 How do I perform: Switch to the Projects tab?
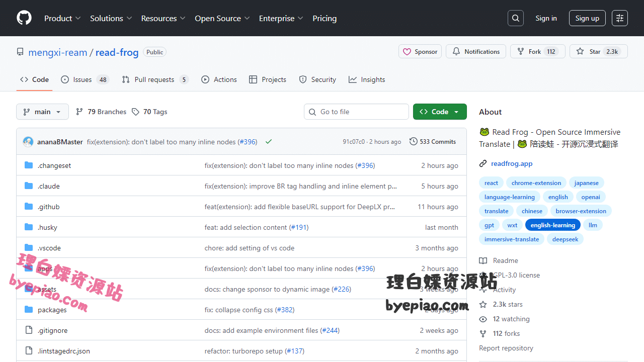(x=267, y=79)
